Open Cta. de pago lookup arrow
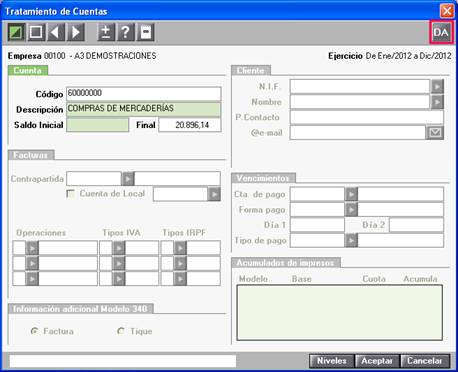Viewport: 458px width, 372px height. (x=351, y=194)
